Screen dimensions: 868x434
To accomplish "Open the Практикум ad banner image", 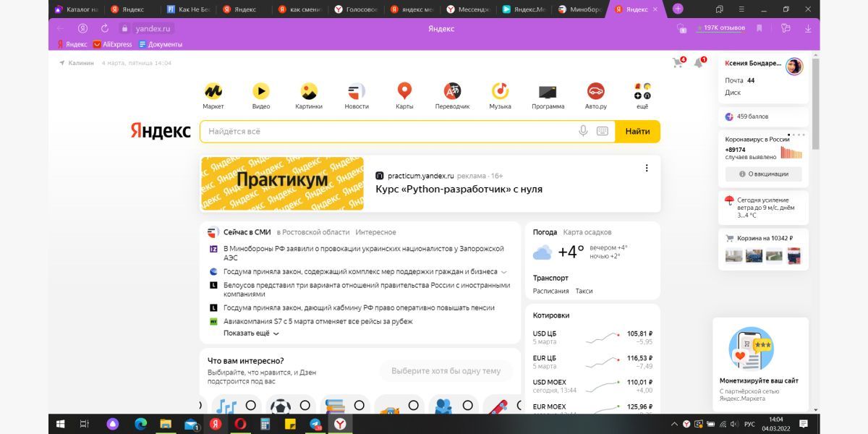I will click(282, 184).
